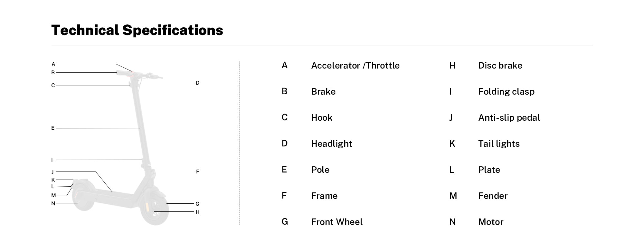644x251 pixels.
Task: Select the Motor legend entry
Action: point(491,222)
